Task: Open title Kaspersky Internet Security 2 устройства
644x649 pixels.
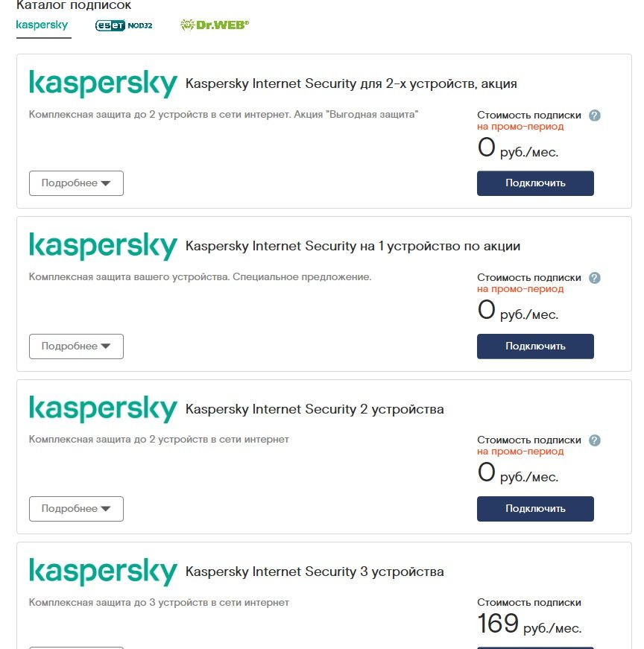Action: click(315, 410)
